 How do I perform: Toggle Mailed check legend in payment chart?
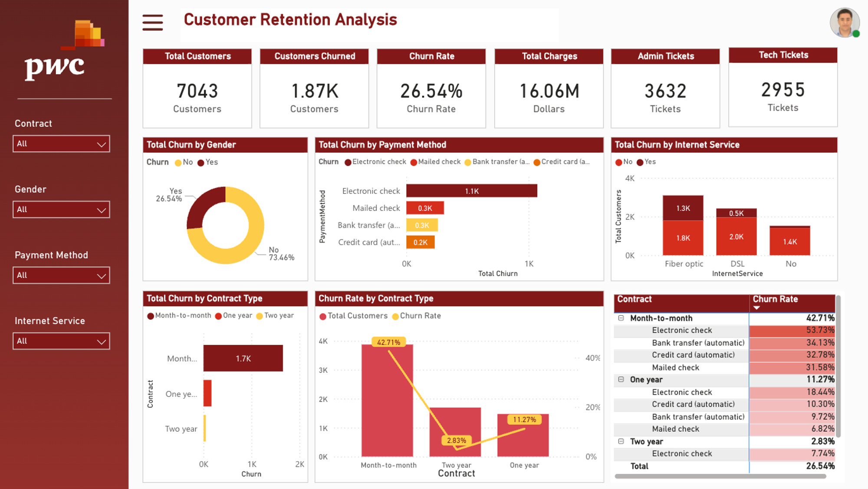pos(414,162)
